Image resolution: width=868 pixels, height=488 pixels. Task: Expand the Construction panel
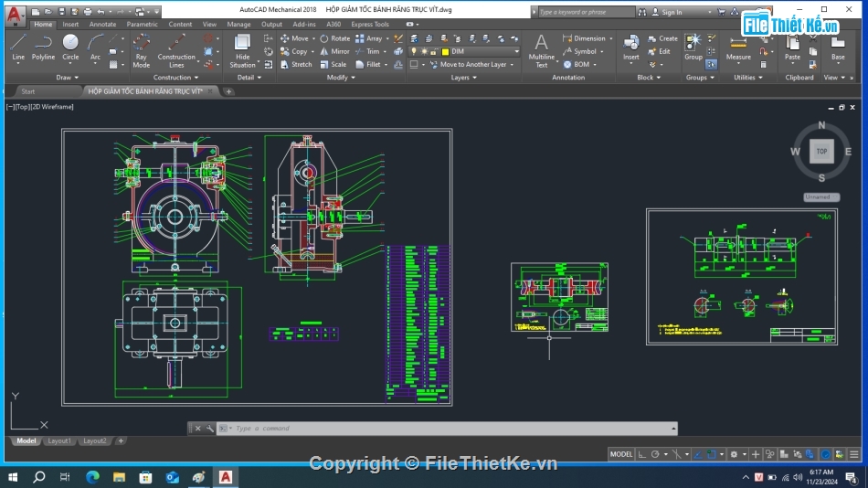click(x=176, y=78)
